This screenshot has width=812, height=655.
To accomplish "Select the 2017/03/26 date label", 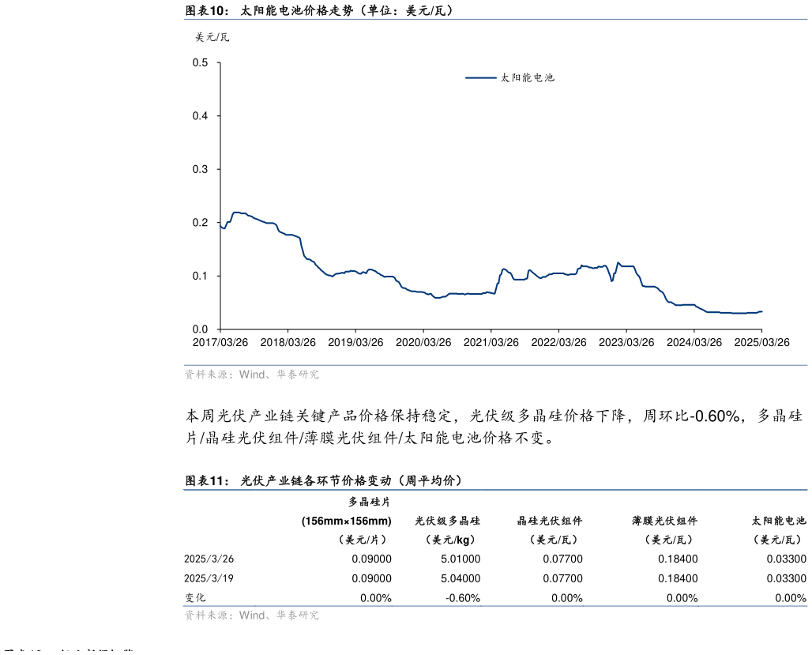I will 220,342.
